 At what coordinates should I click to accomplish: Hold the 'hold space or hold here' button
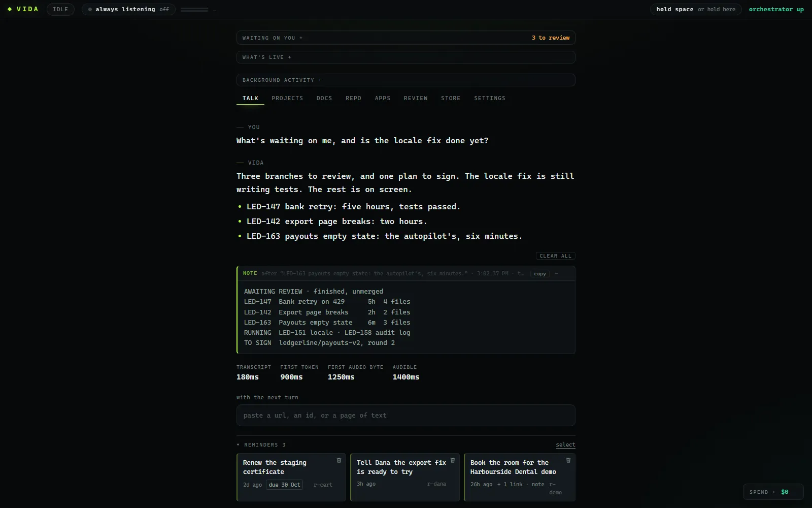click(x=696, y=9)
